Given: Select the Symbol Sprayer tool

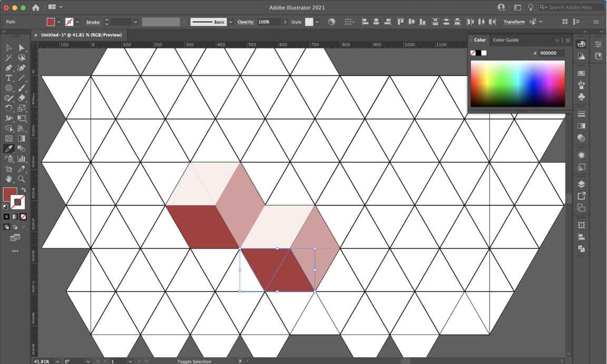Looking at the screenshot, I should click(x=8, y=159).
